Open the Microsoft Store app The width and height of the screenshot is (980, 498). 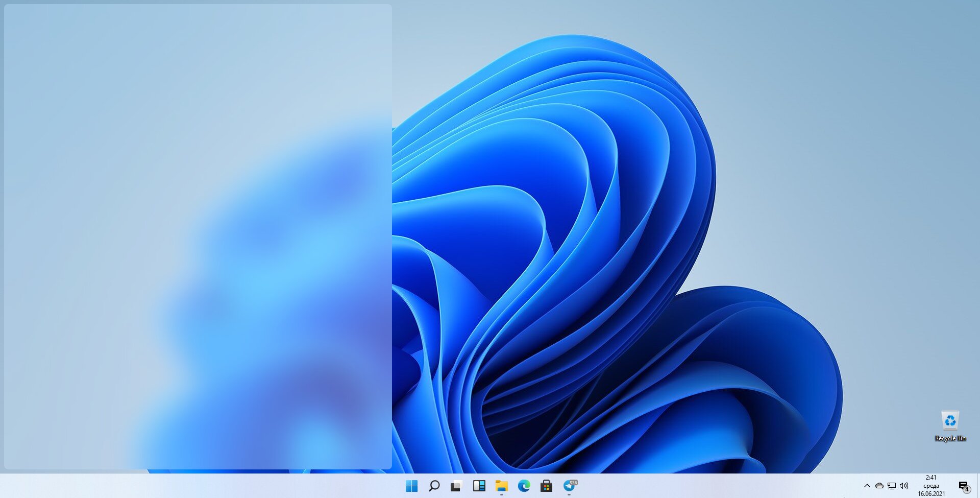click(546, 486)
